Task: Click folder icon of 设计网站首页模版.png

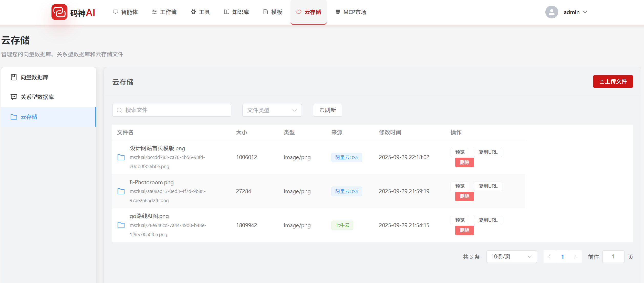Action: pos(121,157)
